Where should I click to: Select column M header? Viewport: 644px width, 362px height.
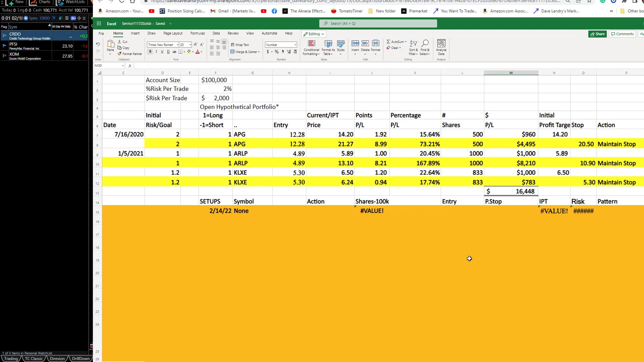tap(511, 73)
